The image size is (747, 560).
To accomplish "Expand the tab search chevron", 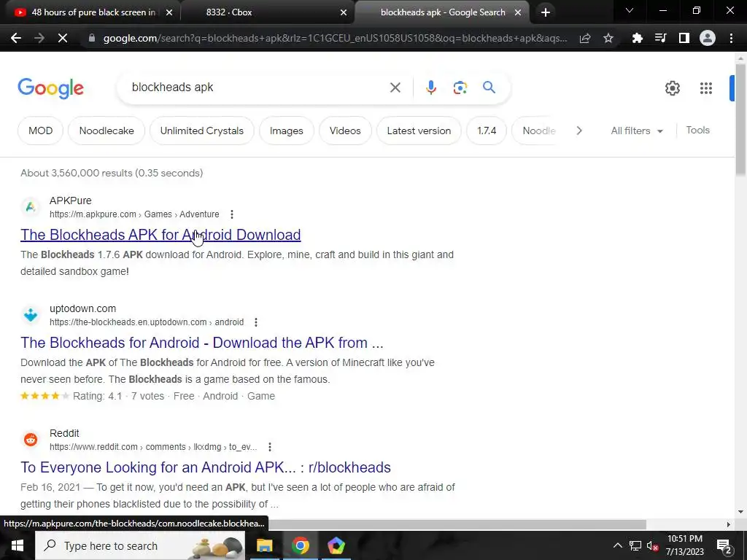I will [x=629, y=10].
